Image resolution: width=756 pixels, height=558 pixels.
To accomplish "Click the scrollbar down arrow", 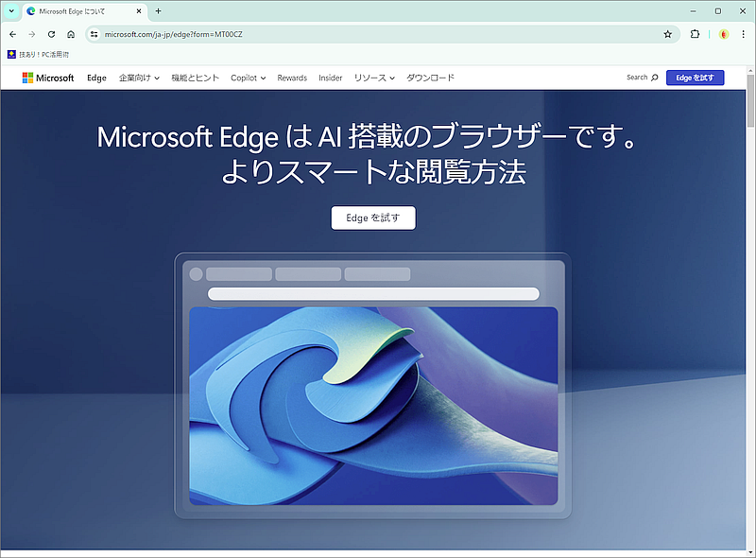I will click(x=750, y=551).
